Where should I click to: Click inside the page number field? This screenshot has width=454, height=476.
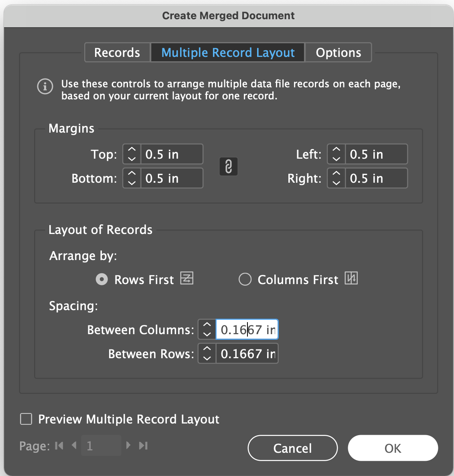(x=101, y=445)
